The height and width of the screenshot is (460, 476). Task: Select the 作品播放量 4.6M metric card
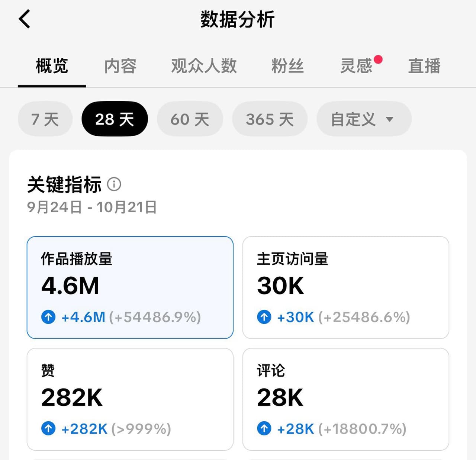130,287
